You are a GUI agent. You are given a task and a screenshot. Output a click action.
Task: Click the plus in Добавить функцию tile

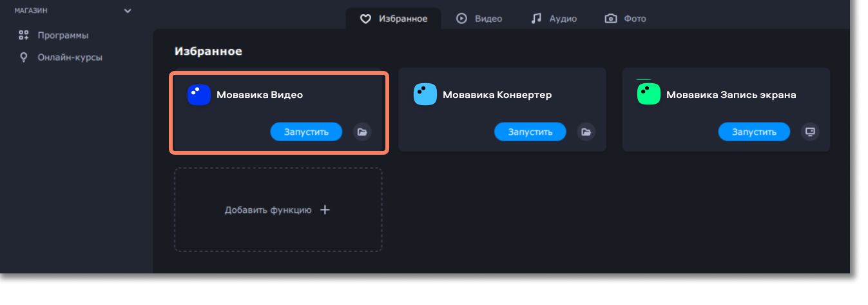click(x=325, y=210)
